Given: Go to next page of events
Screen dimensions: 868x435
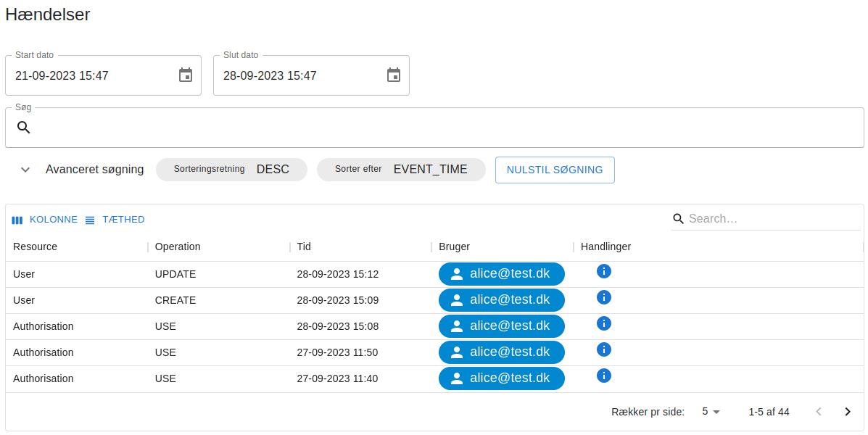Looking at the screenshot, I should click(847, 412).
